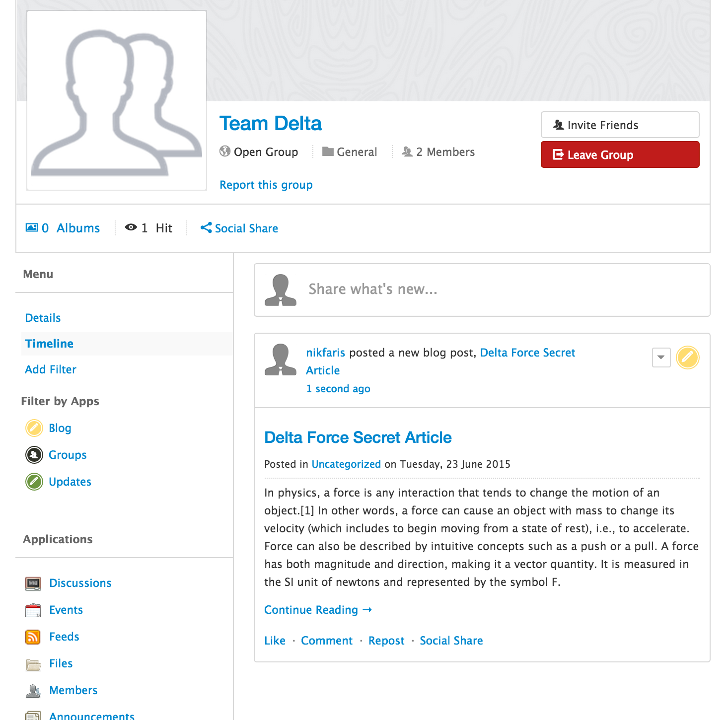This screenshot has height=720, width=728.
Task: Open Details in the group menu
Action: pos(43,318)
